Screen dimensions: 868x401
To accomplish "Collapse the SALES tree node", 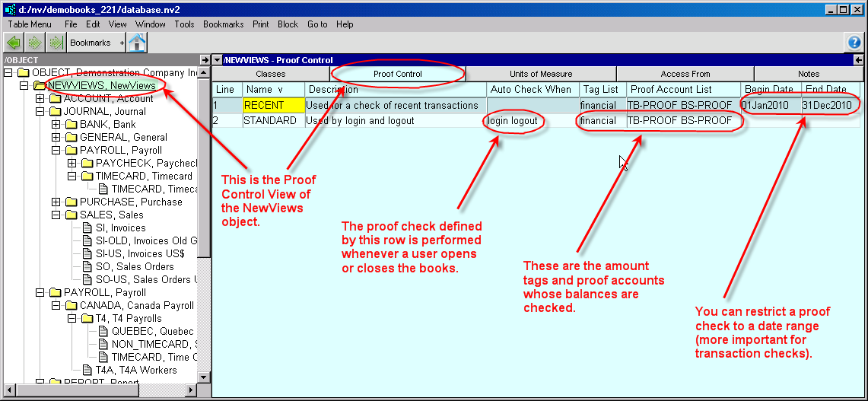I will [x=56, y=215].
